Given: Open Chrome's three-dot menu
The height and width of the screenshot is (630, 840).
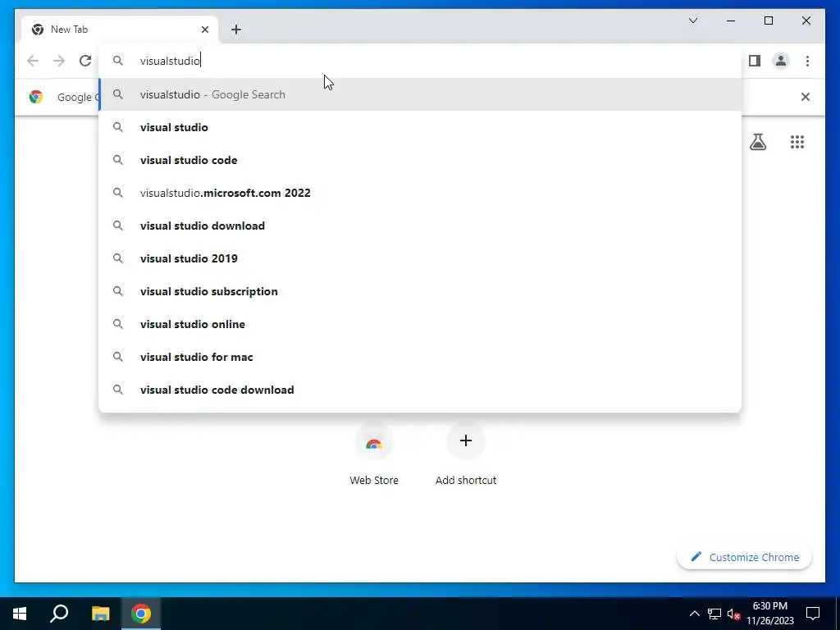Looking at the screenshot, I should point(807,61).
